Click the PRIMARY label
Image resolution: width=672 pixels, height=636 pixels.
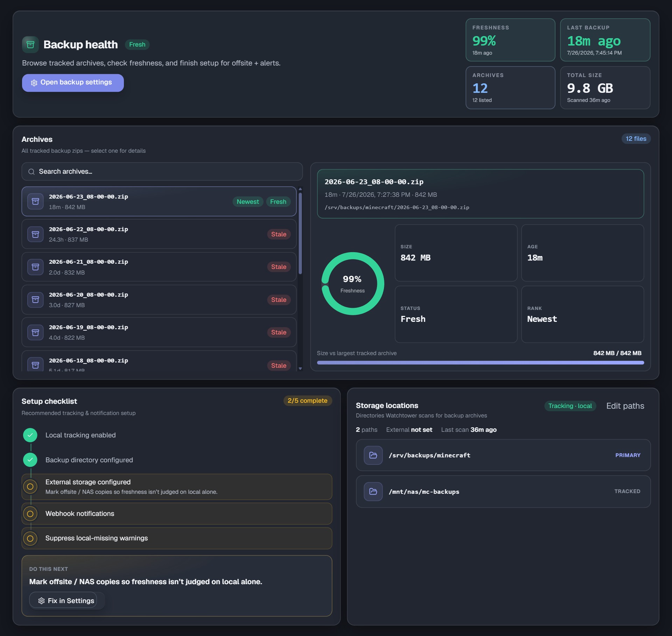[x=628, y=455]
